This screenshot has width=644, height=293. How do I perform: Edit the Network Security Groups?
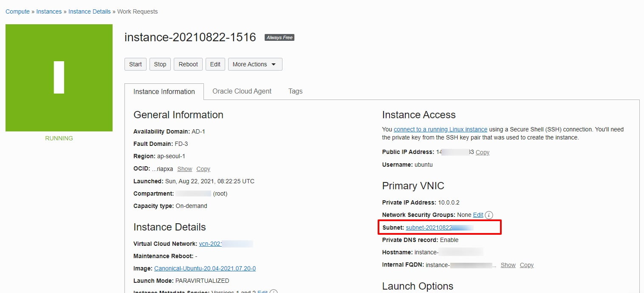pos(477,215)
